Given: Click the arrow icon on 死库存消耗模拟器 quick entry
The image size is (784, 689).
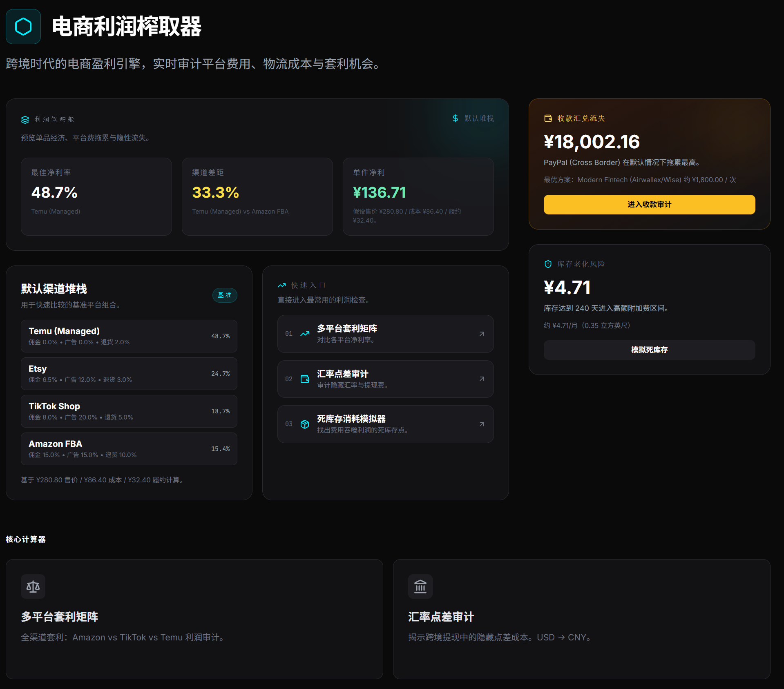Looking at the screenshot, I should click(x=482, y=424).
